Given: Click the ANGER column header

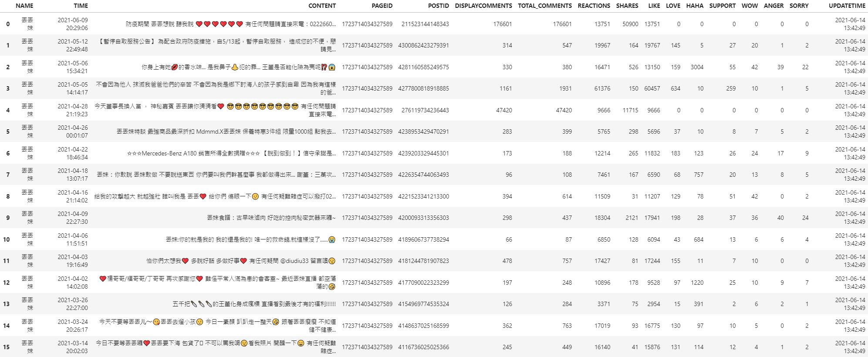Looking at the screenshot, I should [773, 6].
